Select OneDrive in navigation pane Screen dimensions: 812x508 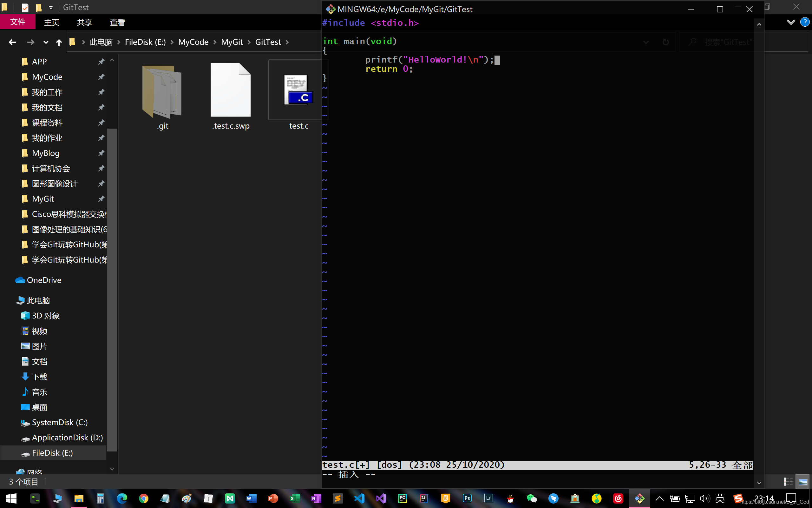click(x=44, y=280)
